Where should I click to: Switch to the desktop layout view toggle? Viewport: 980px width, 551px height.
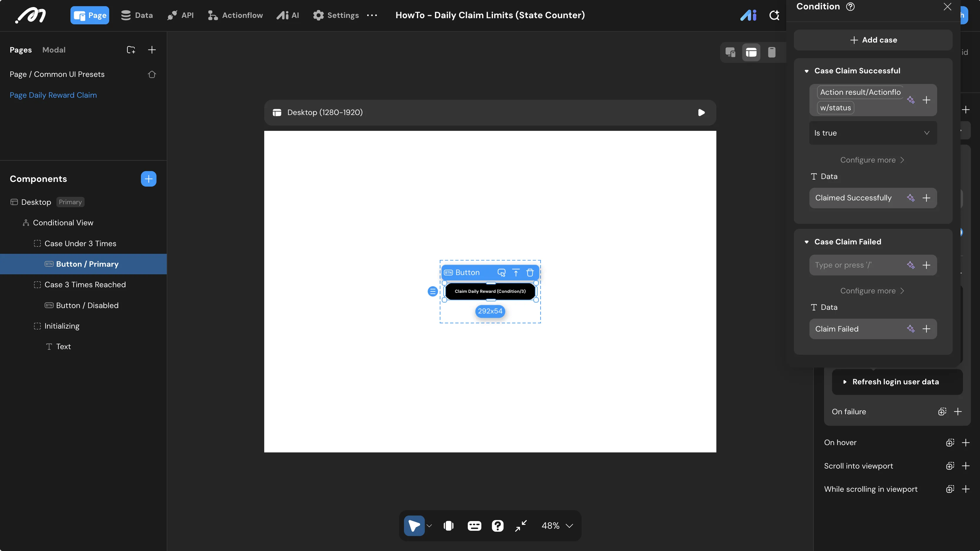pyautogui.click(x=751, y=52)
